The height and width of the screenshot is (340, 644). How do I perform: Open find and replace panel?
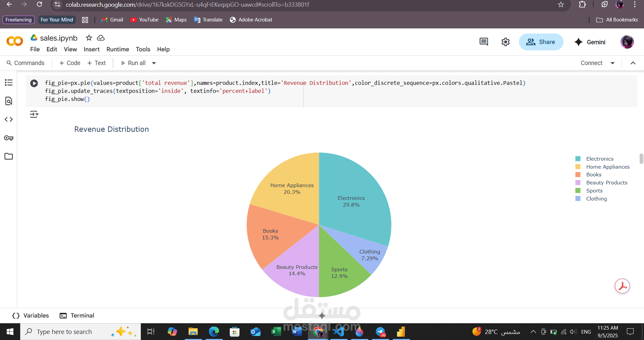click(9, 101)
